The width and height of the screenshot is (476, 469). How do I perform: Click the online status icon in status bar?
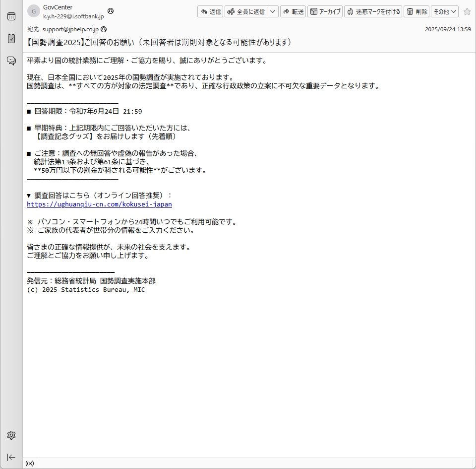(30, 464)
